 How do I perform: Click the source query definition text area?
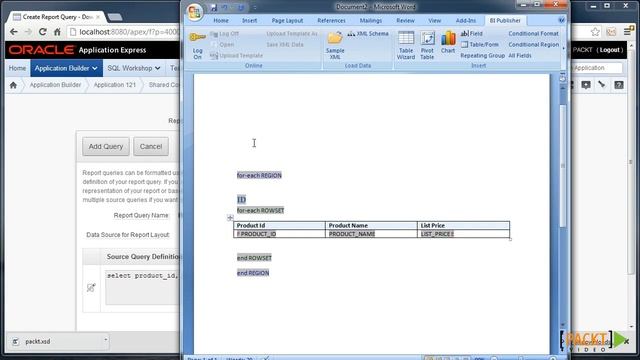tap(142, 287)
